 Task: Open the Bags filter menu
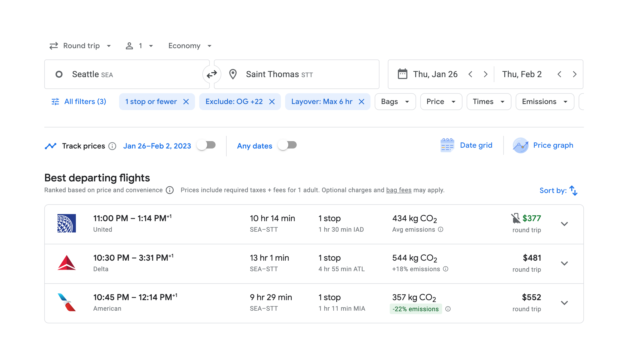(x=395, y=102)
